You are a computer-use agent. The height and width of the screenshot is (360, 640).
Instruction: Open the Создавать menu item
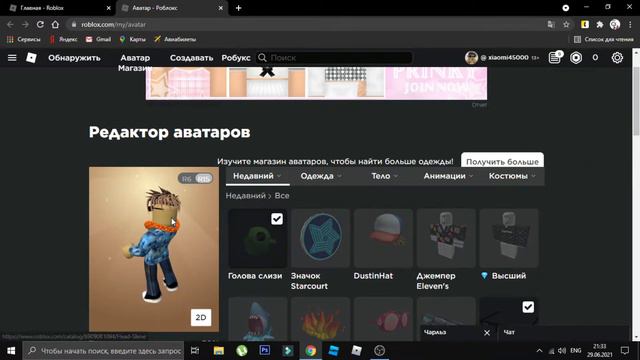coord(191,58)
